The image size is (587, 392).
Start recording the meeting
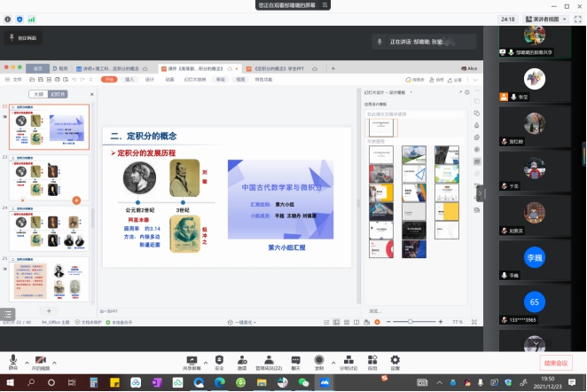319,359
